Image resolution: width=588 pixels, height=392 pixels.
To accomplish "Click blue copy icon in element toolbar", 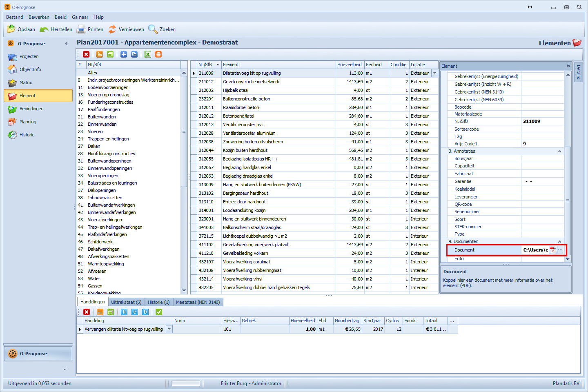I will (x=134, y=54).
